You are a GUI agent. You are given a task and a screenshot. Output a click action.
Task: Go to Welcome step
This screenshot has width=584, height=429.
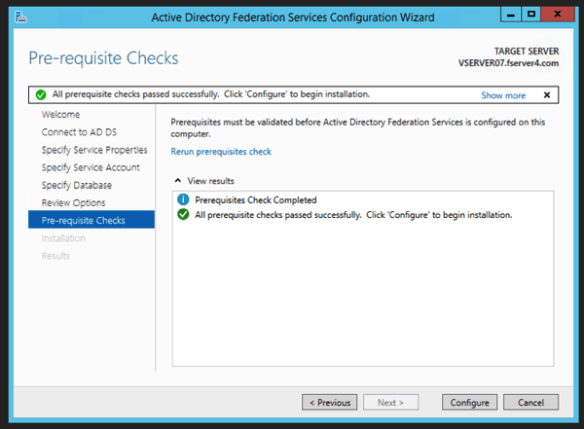pyautogui.click(x=61, y=114)
